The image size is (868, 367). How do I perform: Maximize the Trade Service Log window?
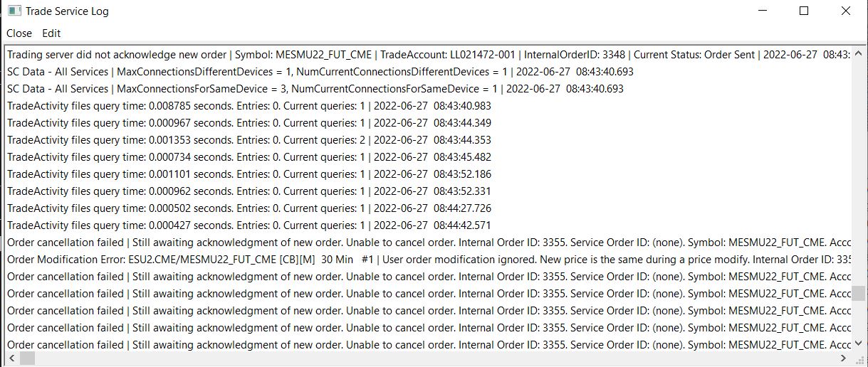[804, 11]
